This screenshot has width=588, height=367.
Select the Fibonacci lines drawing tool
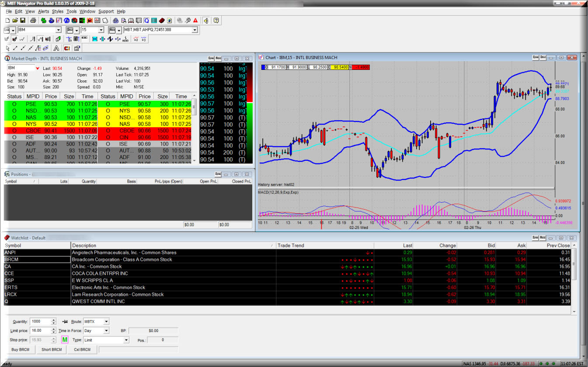tap(38, 48)
